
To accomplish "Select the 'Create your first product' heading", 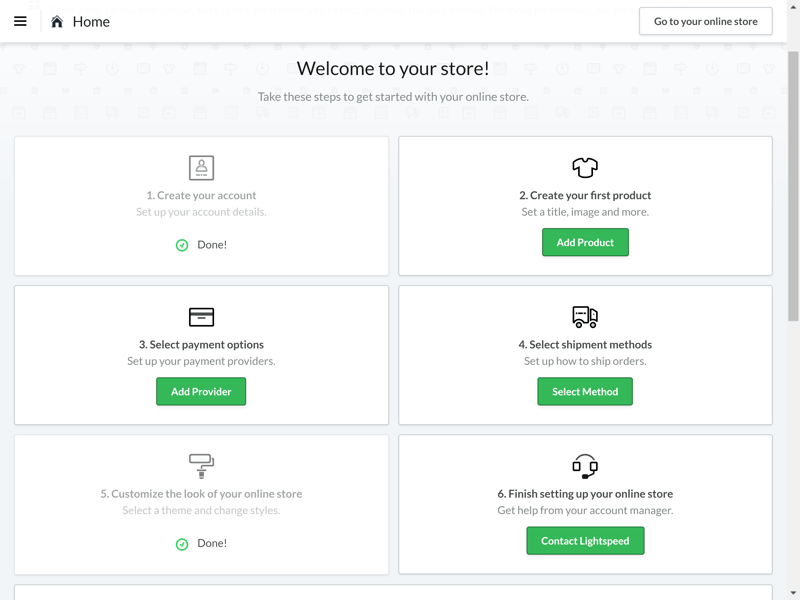I will [x=585, y=195].
